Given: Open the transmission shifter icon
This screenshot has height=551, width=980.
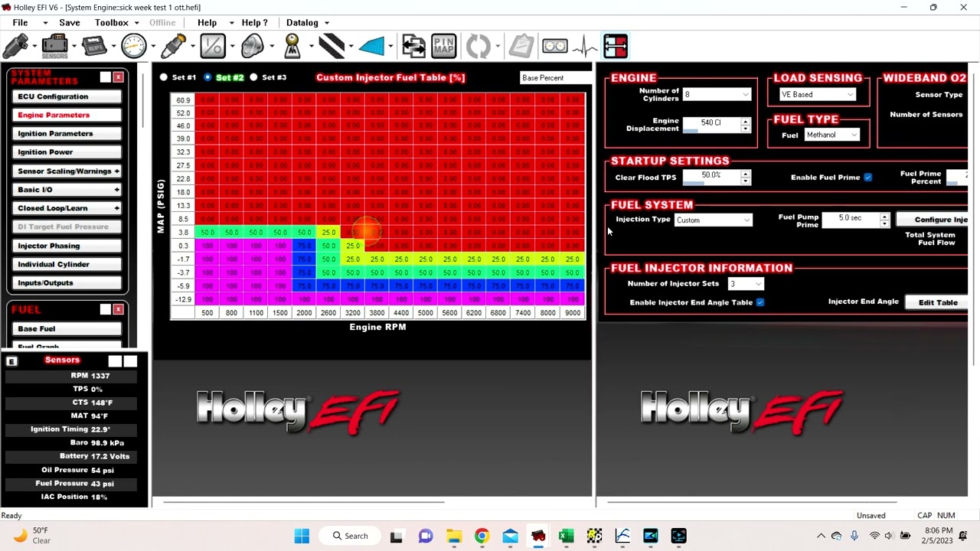Looking at the screenshot, I should [292, 46].
